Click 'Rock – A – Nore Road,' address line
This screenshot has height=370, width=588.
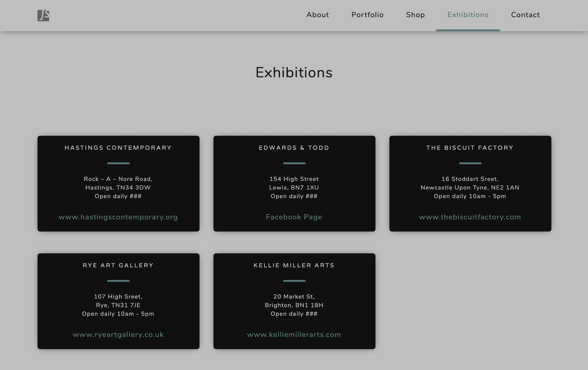118,179
